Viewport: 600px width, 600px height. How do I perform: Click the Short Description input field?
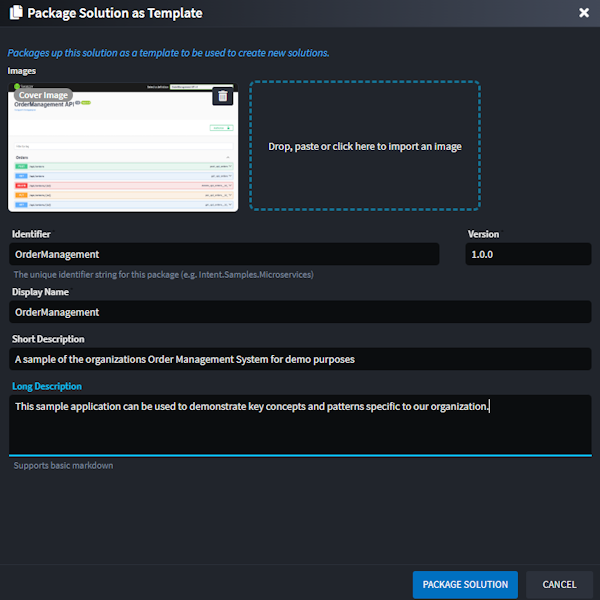tap(300, 359)
